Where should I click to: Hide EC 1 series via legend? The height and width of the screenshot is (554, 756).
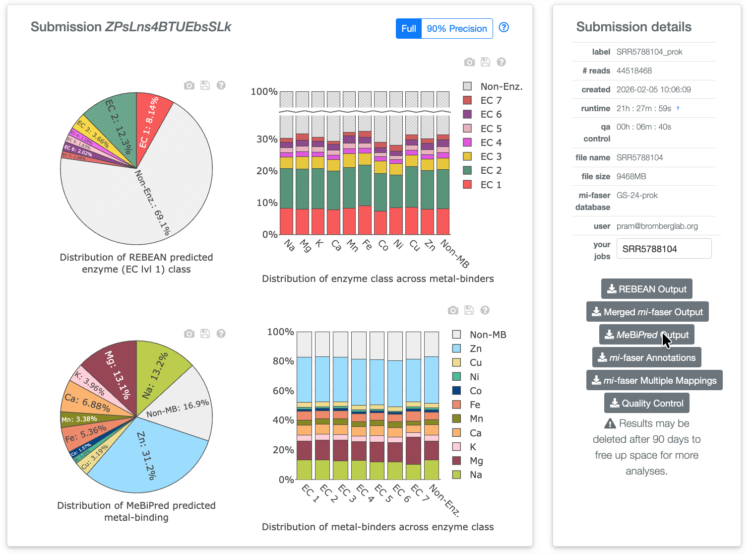click(482, 185)
